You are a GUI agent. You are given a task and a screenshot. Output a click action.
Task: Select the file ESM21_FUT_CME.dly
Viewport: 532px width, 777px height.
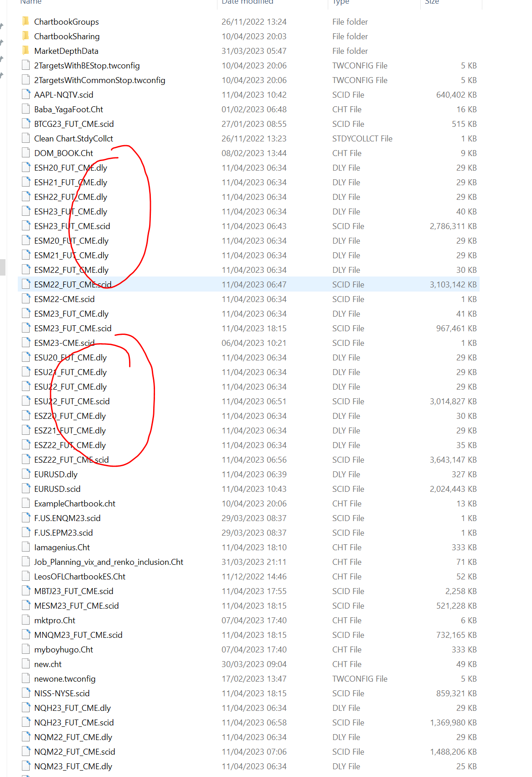coord(71,255)
